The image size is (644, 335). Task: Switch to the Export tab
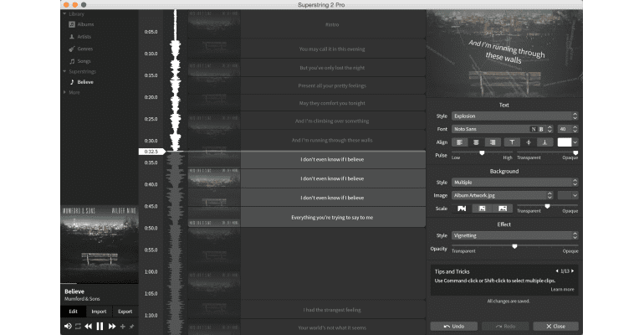[124, 311]
